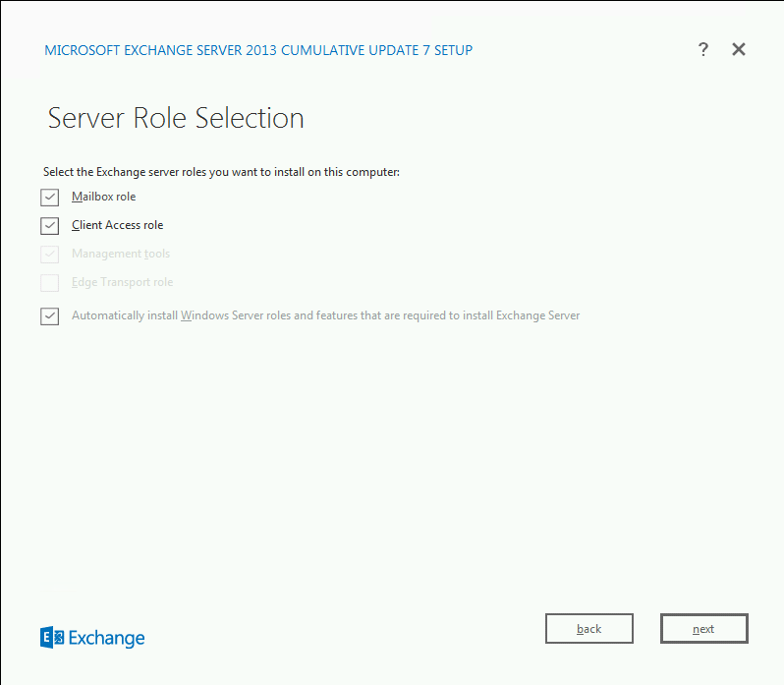Viewport: 784px width, 685px height.
Task: Click the setup title text at top
Action: coord(258,50)
